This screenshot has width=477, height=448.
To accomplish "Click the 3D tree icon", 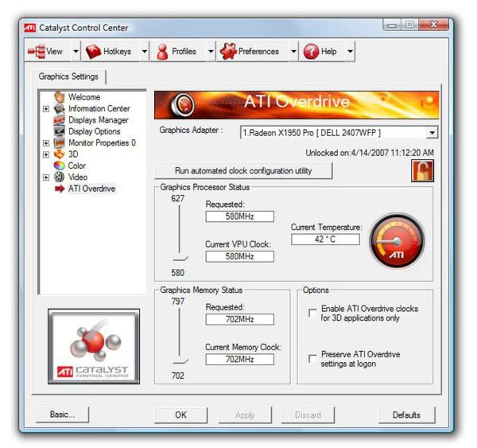I will tap(59, 154).
